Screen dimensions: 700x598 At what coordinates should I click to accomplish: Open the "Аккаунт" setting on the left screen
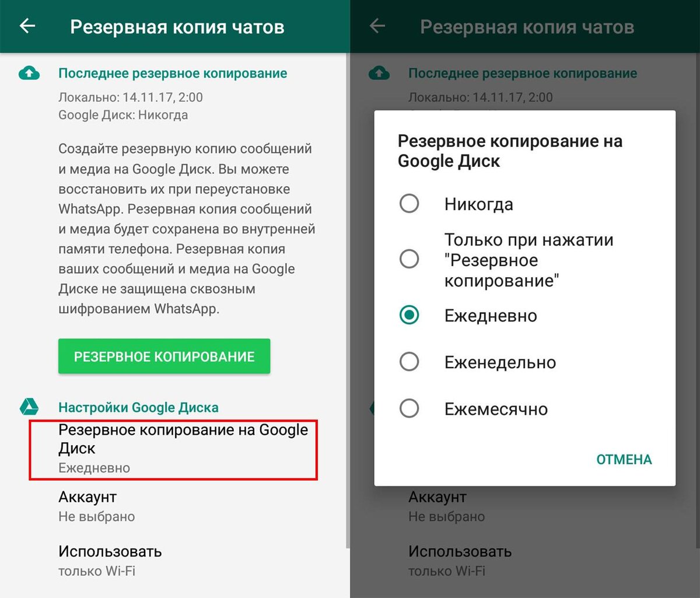click(x=173, y=506)
